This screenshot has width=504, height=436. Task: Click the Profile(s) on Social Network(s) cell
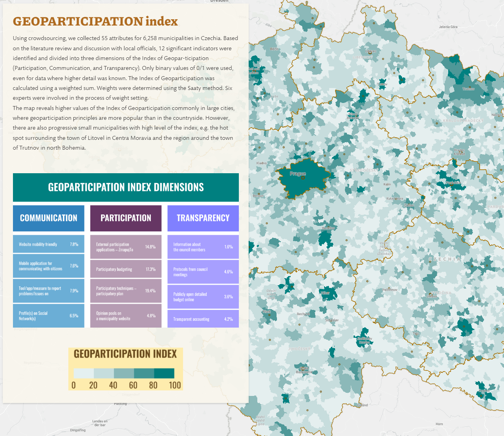point(49,316)
